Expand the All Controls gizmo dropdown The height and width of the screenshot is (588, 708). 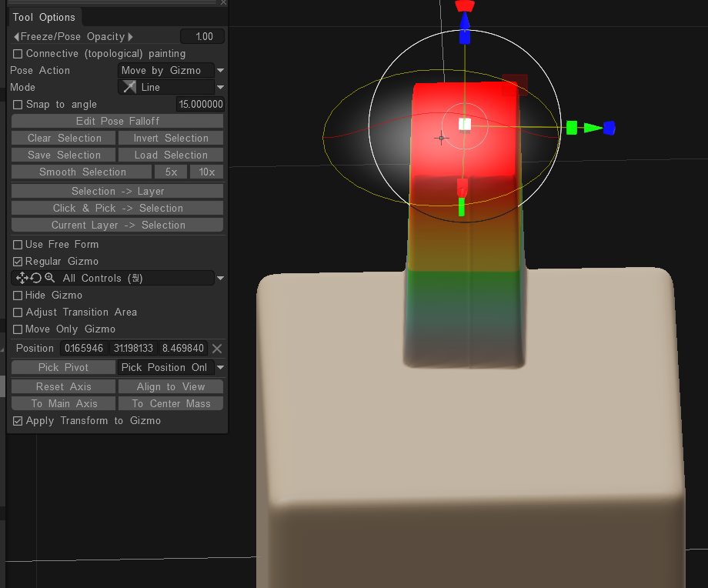[x=220, y=279]
